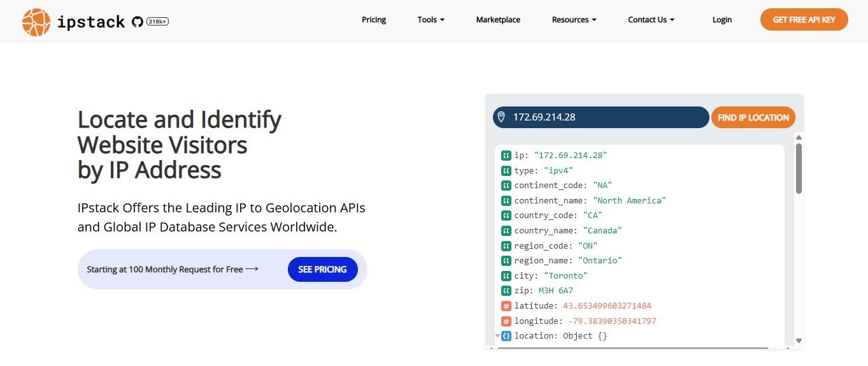This screenshot has width=868, height=366.
Task: Click the object icon beside location
Action: tap(506, 336)
